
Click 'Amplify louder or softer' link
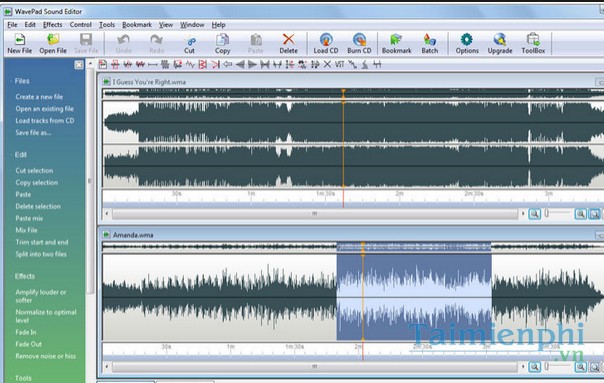[40, 296]
